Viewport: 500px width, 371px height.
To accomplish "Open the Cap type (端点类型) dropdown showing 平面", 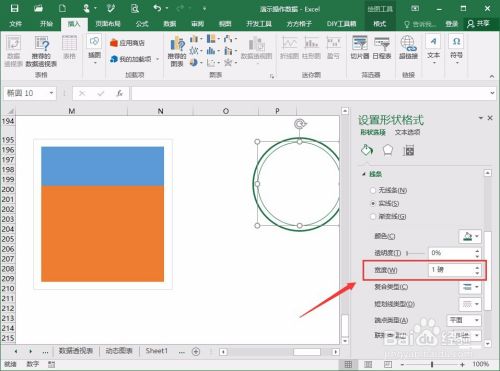I will [x=464, y=320].
